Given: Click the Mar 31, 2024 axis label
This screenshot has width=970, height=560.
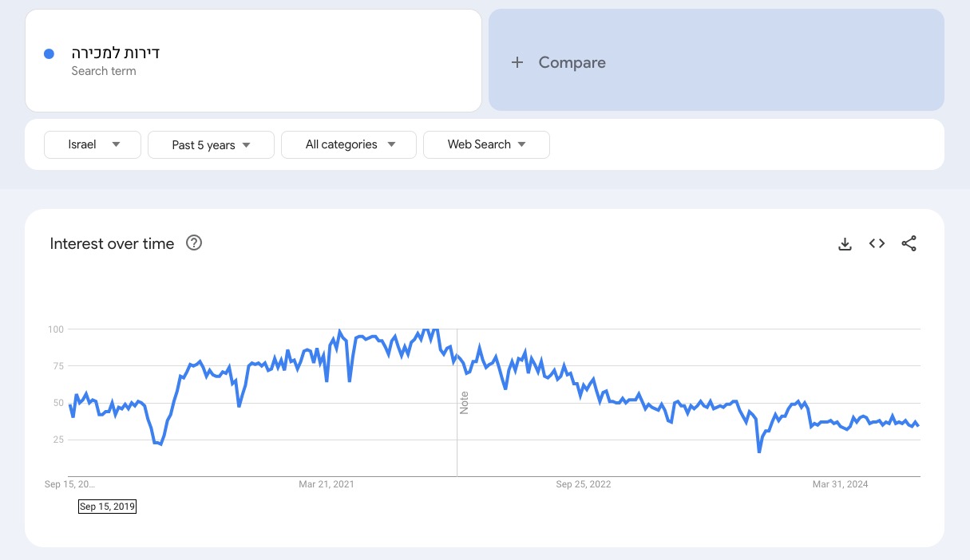Looking at the screenshot, I should coord(840,484).
